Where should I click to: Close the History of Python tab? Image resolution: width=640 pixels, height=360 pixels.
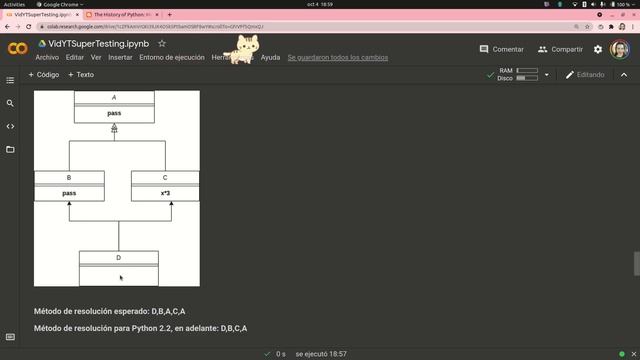tap(157, 15)
